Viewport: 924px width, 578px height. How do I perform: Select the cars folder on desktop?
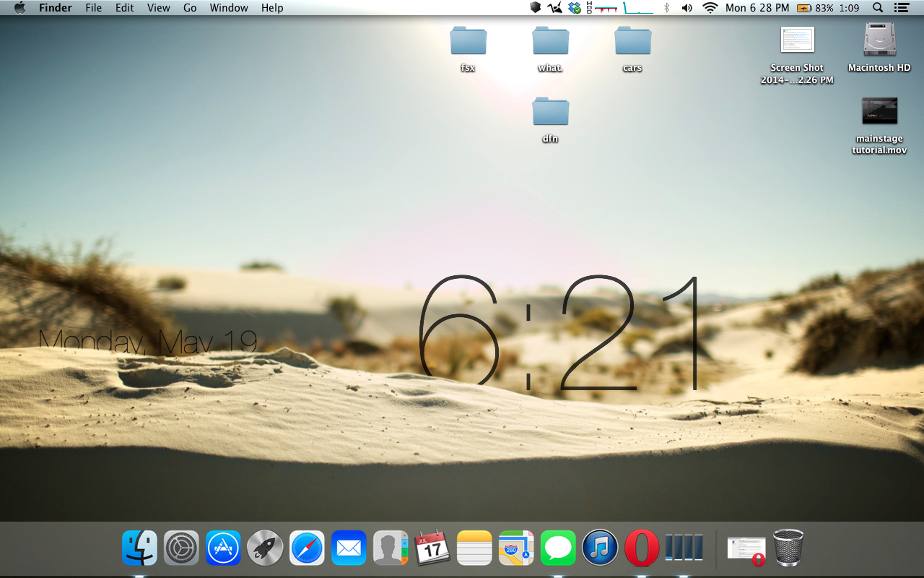click(632, 48)
